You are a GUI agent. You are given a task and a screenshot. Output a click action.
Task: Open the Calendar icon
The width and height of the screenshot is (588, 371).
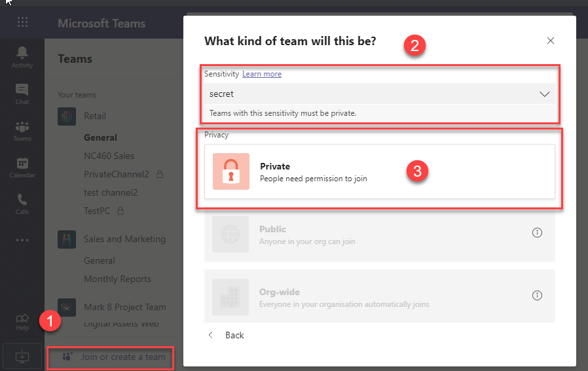coord(22,167)
